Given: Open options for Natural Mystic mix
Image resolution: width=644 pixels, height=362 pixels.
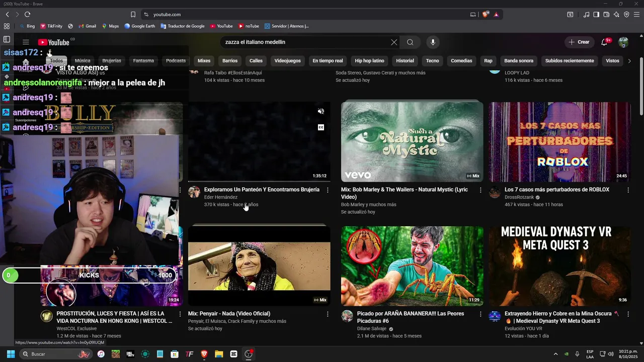Looking at the screenshot, I should point(480,190).
